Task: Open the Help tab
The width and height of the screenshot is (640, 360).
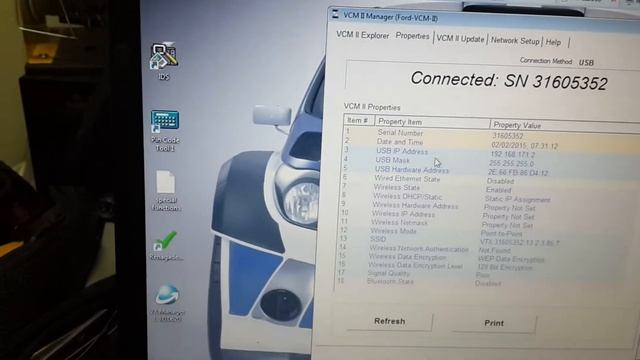Action: 553,42
